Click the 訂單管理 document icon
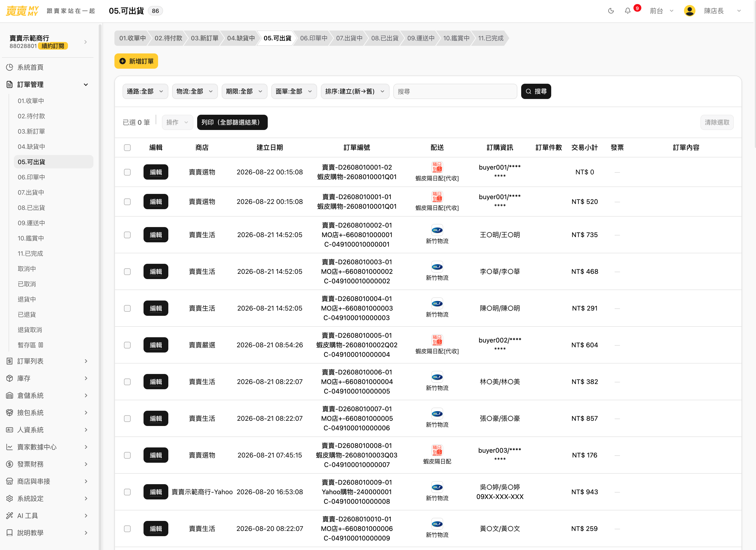 click(10, 84)
